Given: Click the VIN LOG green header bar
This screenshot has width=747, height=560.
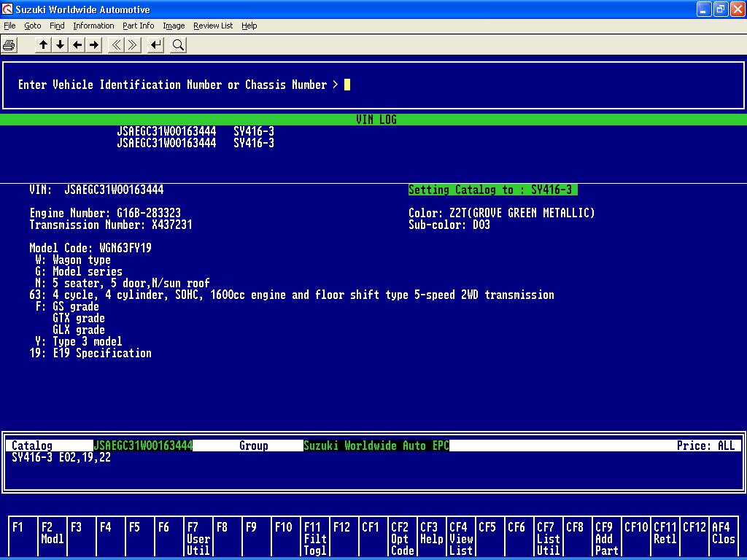Looking at the screenshot, I should [x=373, y=120].
